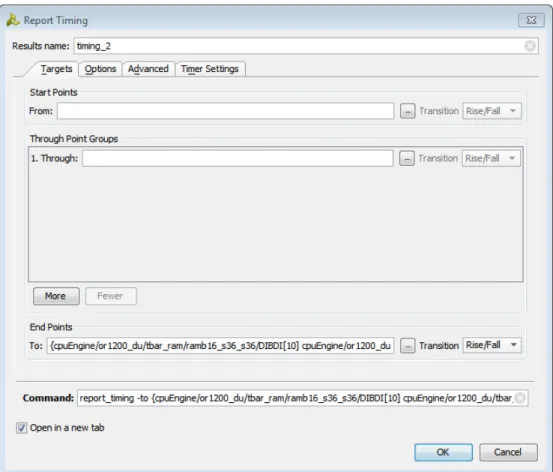Focus the To end points field

[x=220, y=346]
